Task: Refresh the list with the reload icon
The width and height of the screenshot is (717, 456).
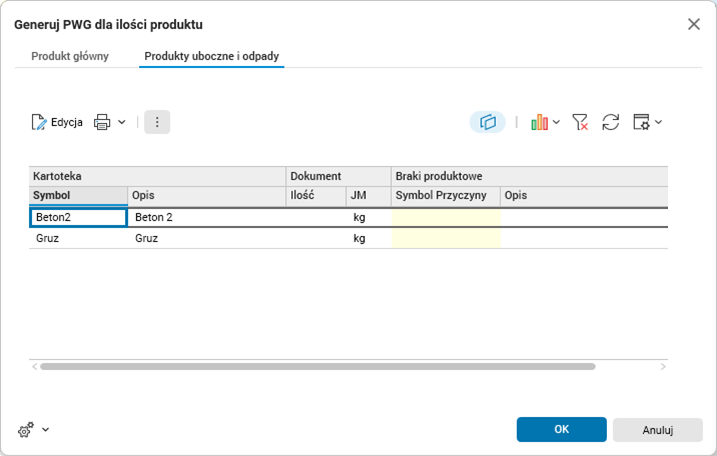Action: 610,122
